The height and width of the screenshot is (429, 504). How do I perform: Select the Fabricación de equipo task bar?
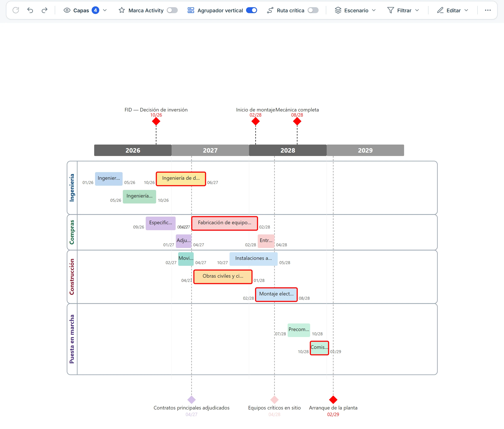[x=224, y=223]
